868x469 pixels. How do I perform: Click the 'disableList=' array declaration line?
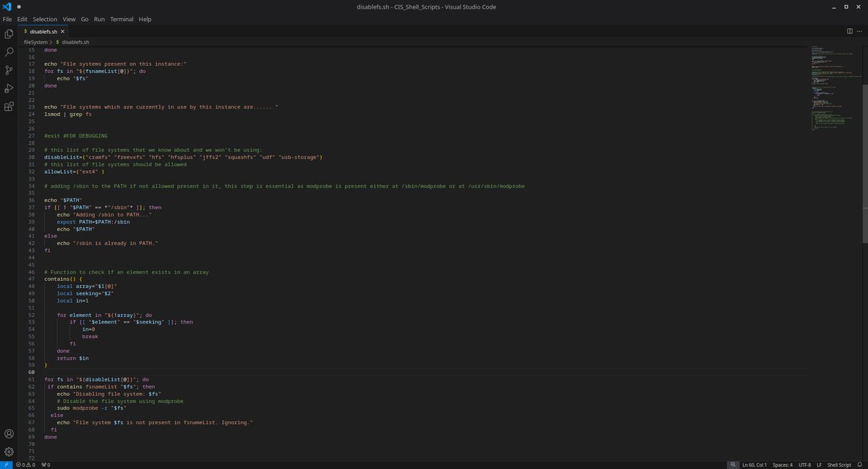pos(183,157)
